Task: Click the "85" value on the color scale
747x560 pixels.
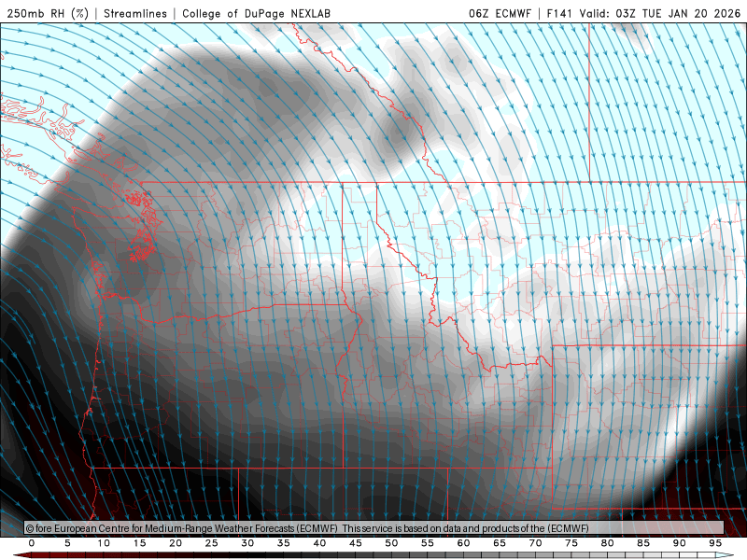Action: coord(643,543)
